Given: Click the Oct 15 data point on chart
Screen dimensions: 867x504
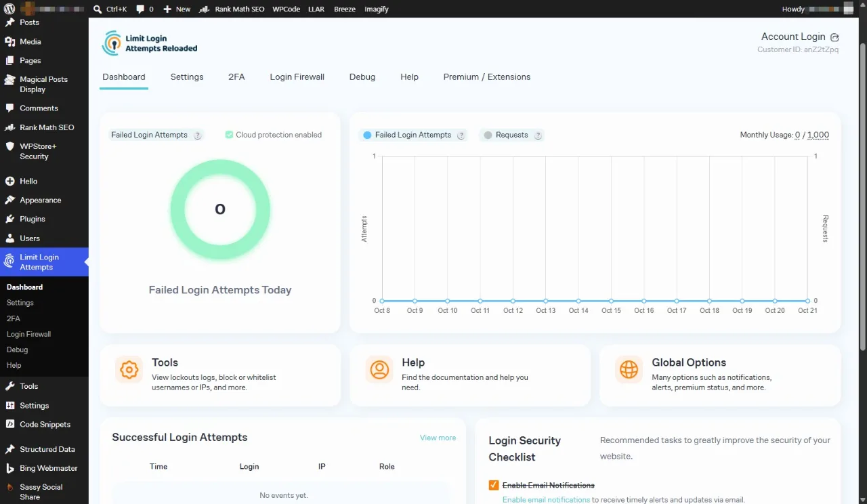Looking at the screenshot, I should click(x=611, y=301).
